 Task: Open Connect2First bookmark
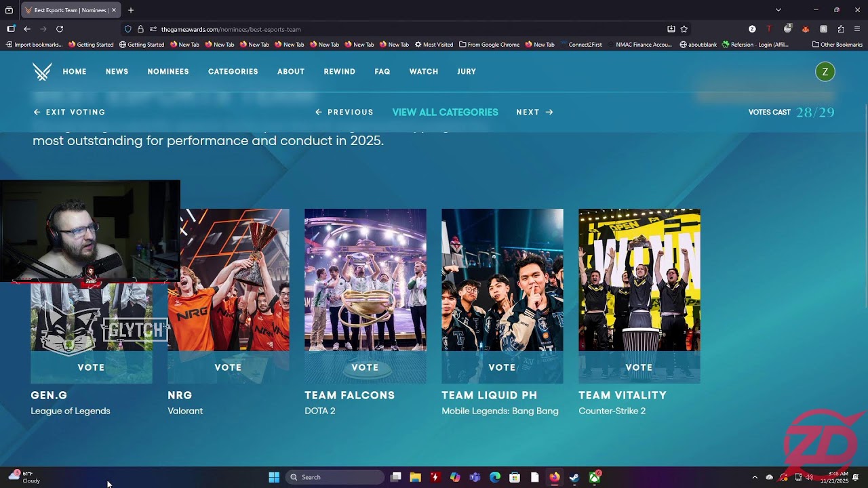click(x=580, y=45)
